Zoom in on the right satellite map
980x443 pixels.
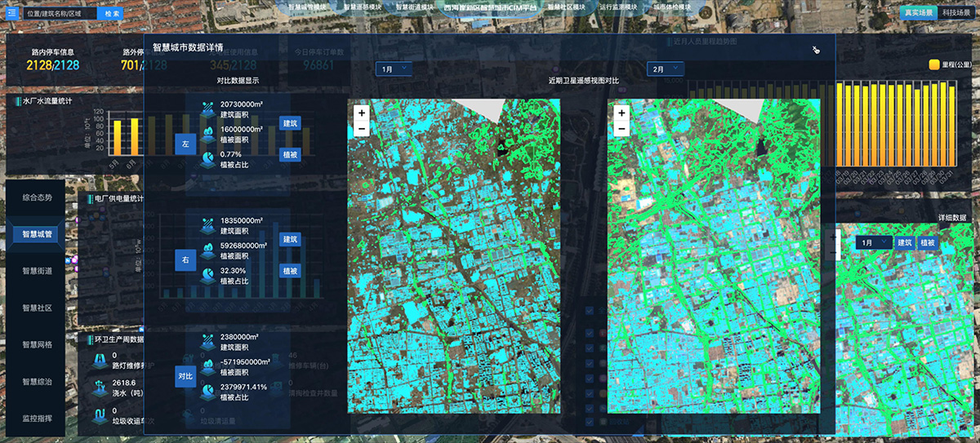(621, 113)
